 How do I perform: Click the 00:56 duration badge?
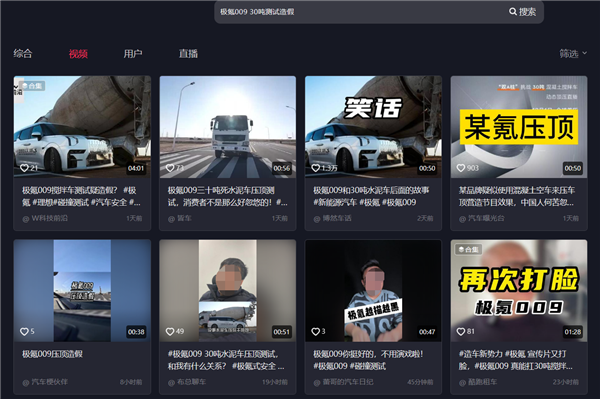pyautogui.click(x=282, y=168)
